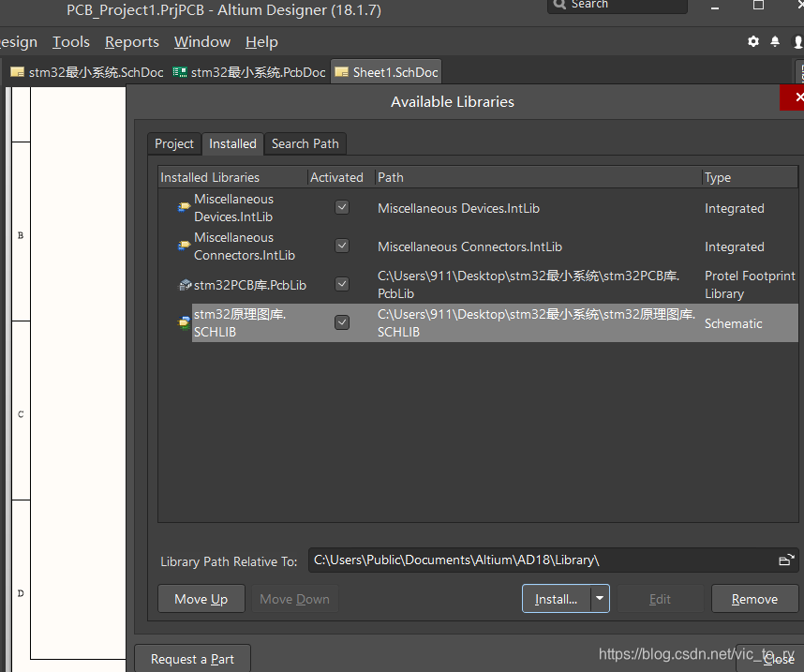Toggle Activated checkbox for stm32原理图库.SCHLIB
Image resolution: width=804 pixels, height=672 pixels.
[x=342, y=322]
